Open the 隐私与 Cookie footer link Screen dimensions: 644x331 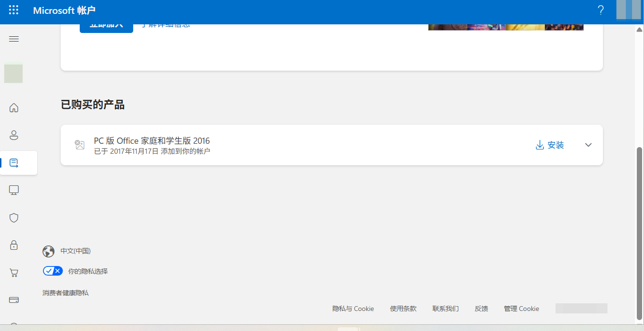click(x=353, y=309)
